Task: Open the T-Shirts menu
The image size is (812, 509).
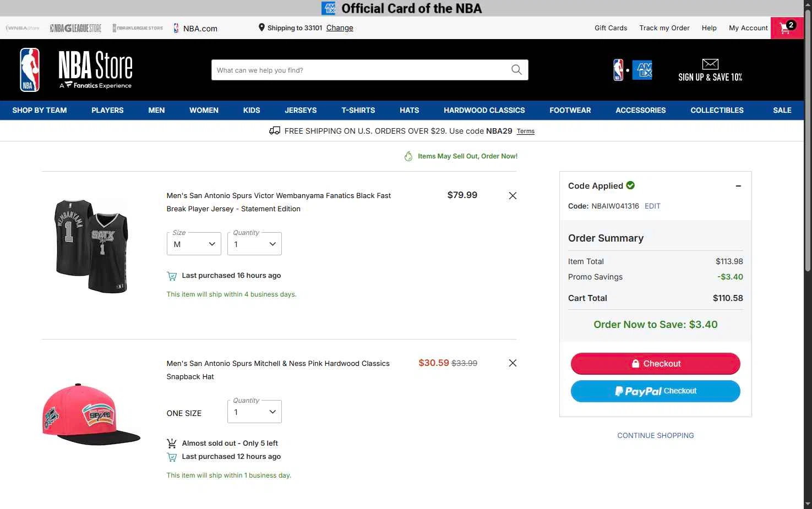Action: (358, 110)
